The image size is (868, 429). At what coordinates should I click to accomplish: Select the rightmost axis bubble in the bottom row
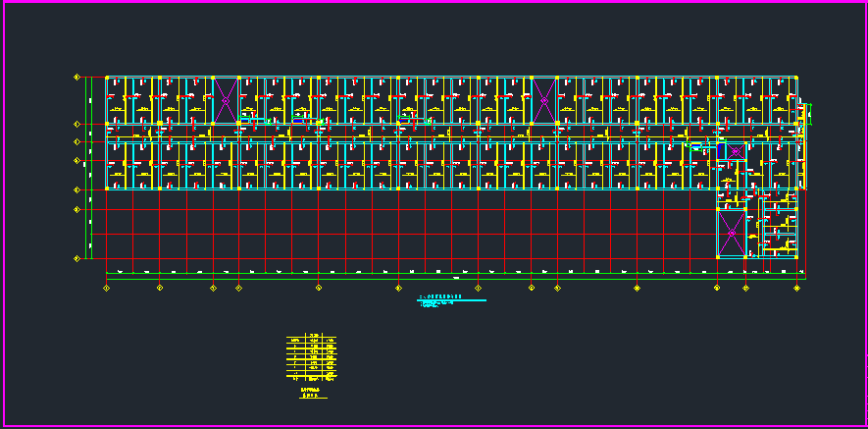[797, 289]
